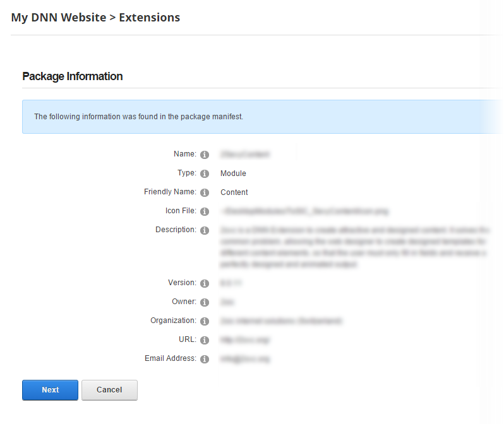
Task: Click the blurred email address value
Action: (x=245, y=359)
